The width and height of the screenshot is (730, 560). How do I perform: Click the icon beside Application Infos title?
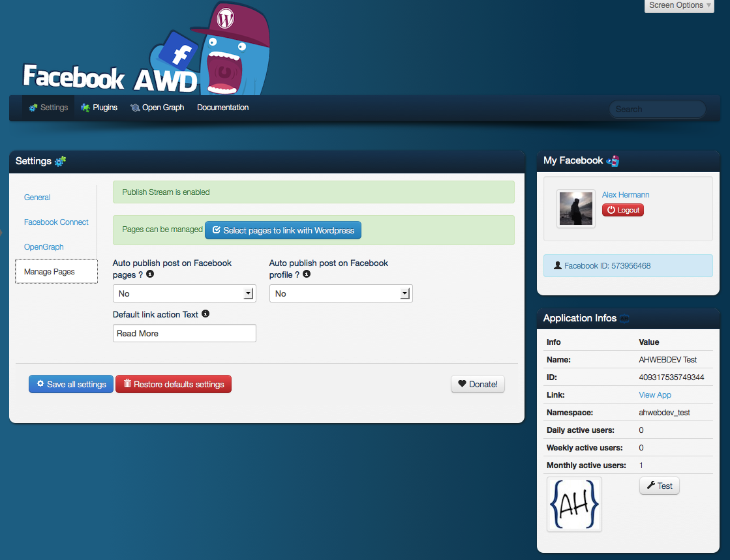624,318
